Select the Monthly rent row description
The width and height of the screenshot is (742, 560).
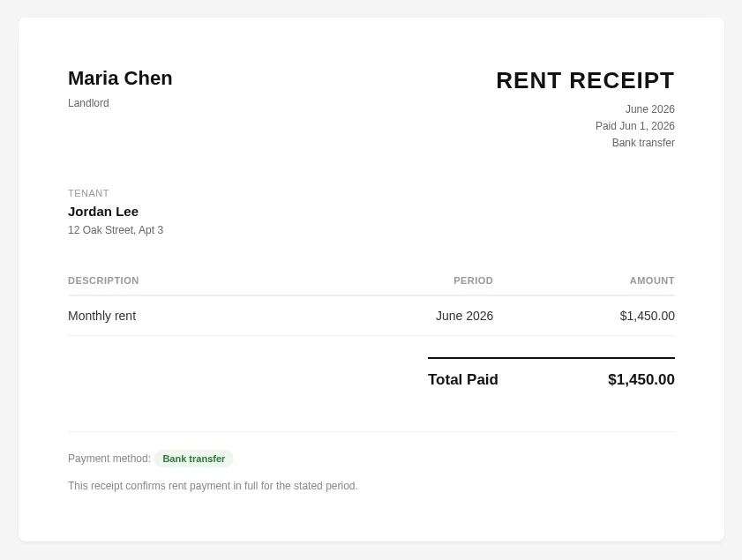coord(101,316)
